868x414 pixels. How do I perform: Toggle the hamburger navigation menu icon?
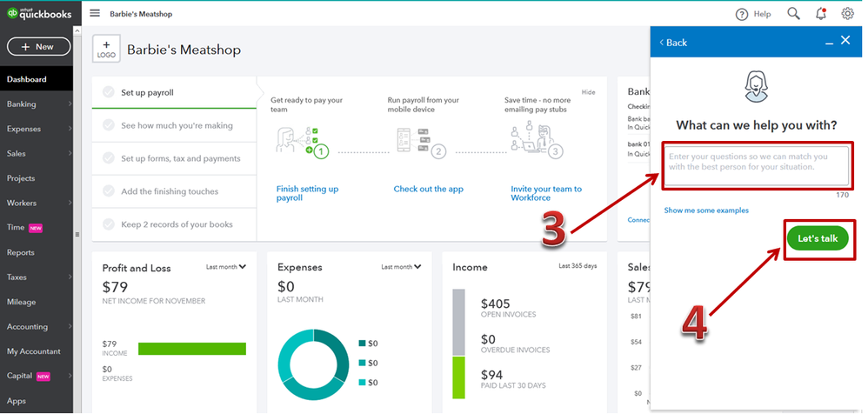click(x=95, y=13)
